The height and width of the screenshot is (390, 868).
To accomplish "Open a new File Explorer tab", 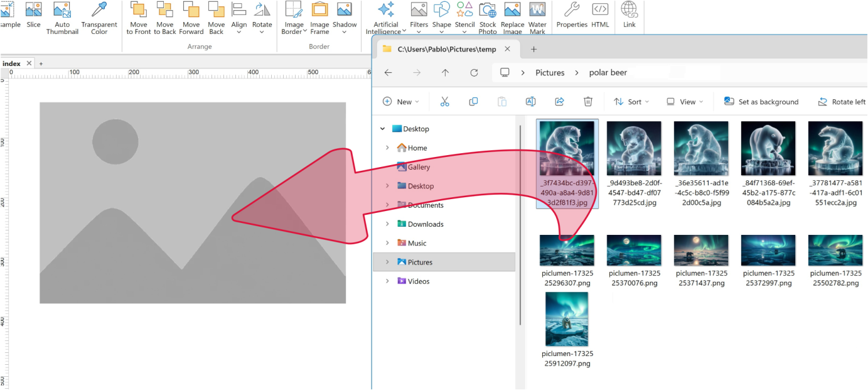I will click(x=533, y=49).
